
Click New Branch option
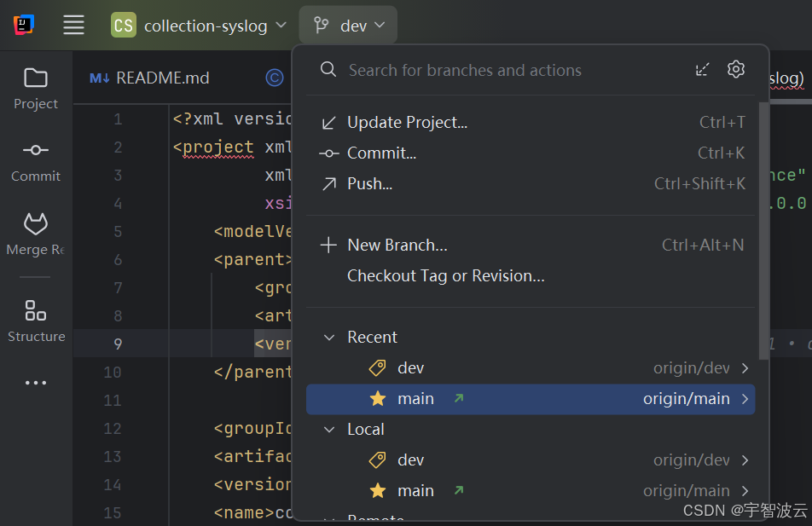point(397,246)
